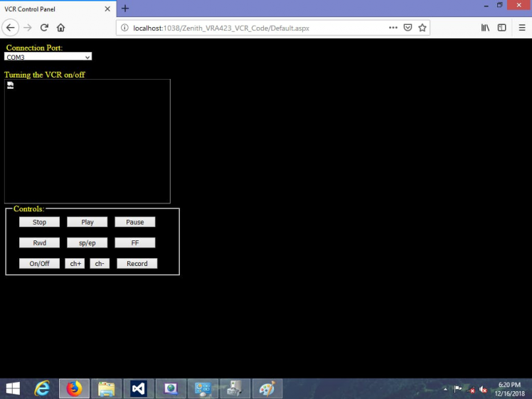This screenshot has height=399, width=532.
Task: Open the Connection Port COM3 dropdown
Action: (48, 57)
